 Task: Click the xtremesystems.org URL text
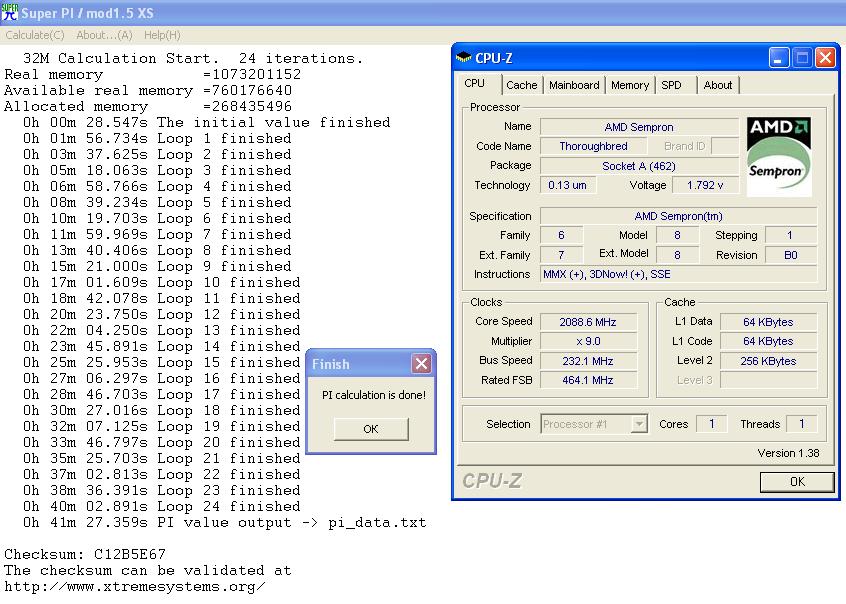(x=135, y=587)
